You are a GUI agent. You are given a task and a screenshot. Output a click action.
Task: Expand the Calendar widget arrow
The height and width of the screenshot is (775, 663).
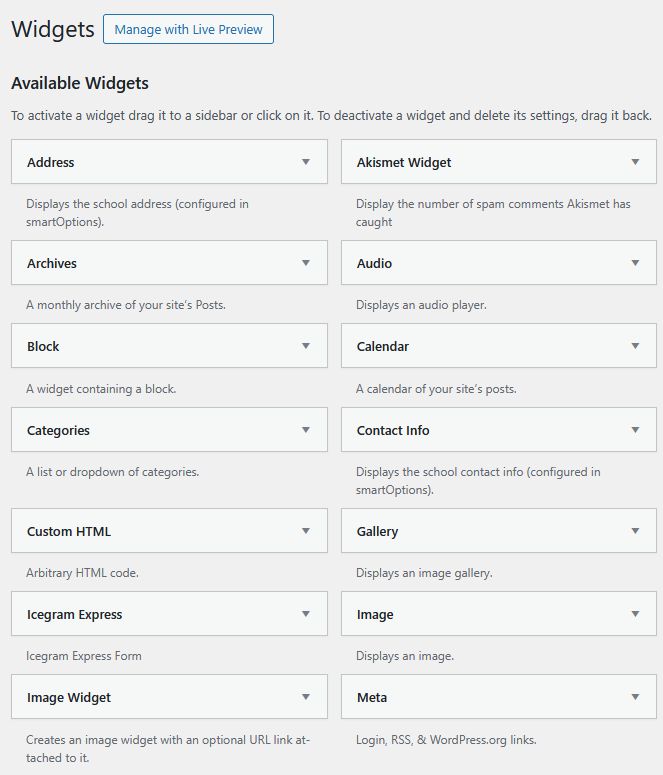click(635, 346)
